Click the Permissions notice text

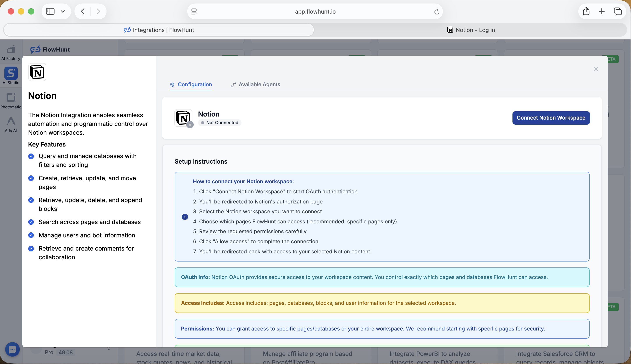[363, 329]
